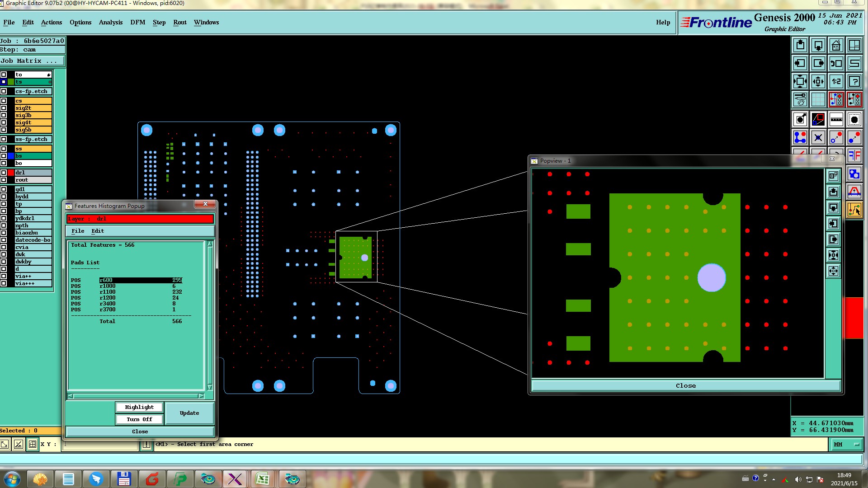Image resolution: width=868 pixels, height=488 pixels.
Task: Click red drl layer color swatch
Action: pyautogui.click(x=11, y=173)
